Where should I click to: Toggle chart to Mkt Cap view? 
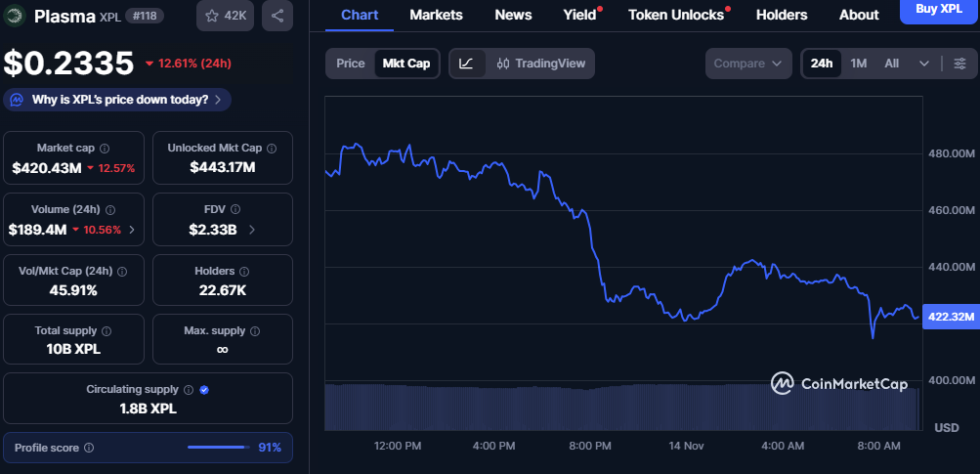(406, 64)
